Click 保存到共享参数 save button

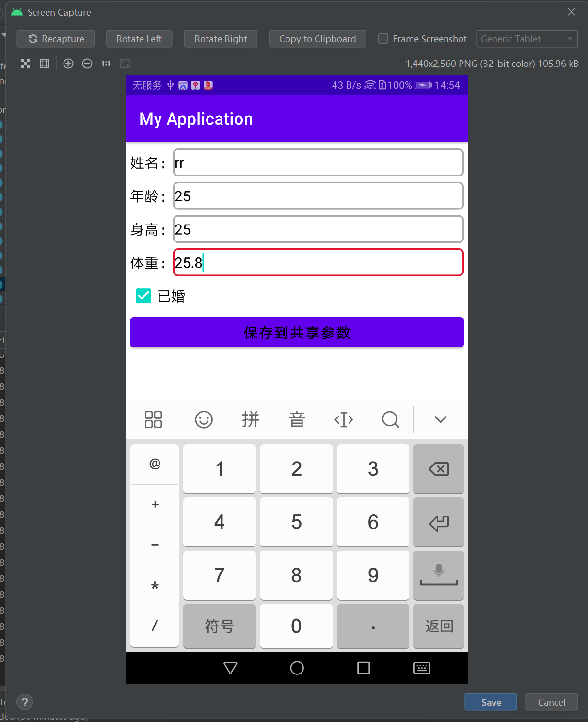point(297,332)
